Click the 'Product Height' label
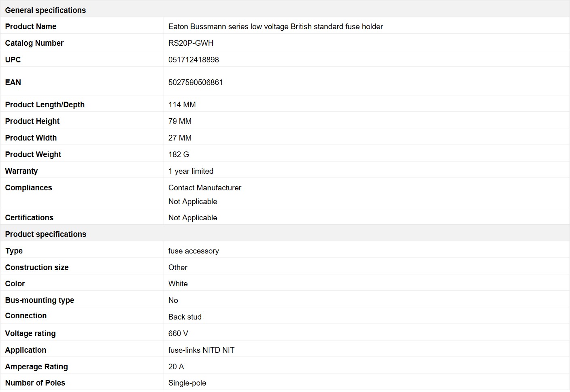 click(x=32, y=121)
